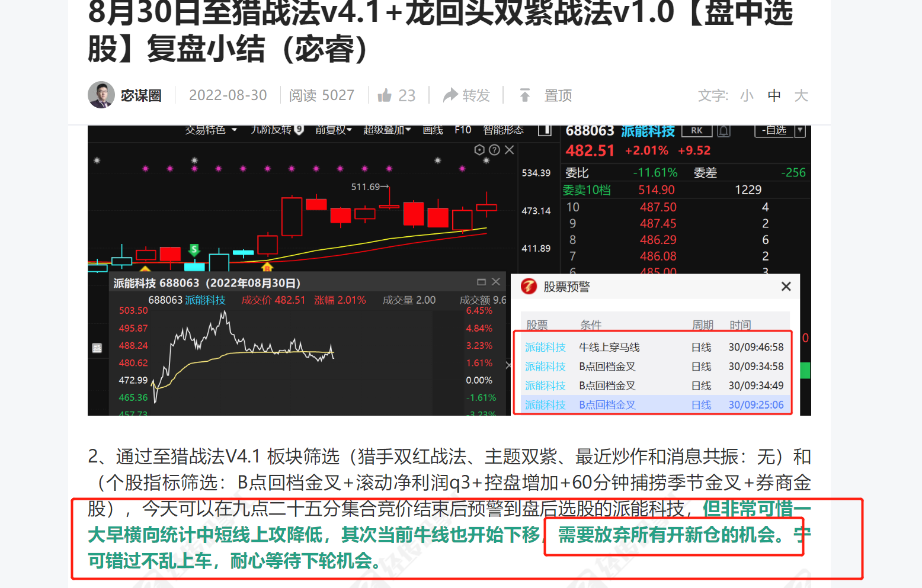Click the green S sell marker on chart
922x588 pixels.
tap(194, 249)
